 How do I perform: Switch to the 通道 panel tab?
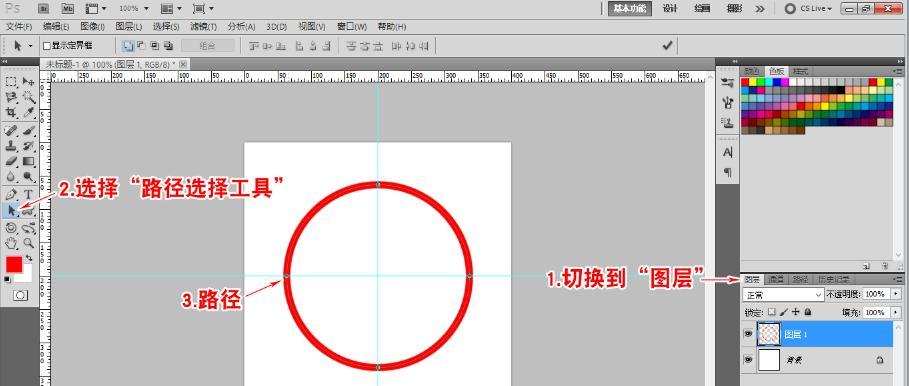tap(776, 279)
